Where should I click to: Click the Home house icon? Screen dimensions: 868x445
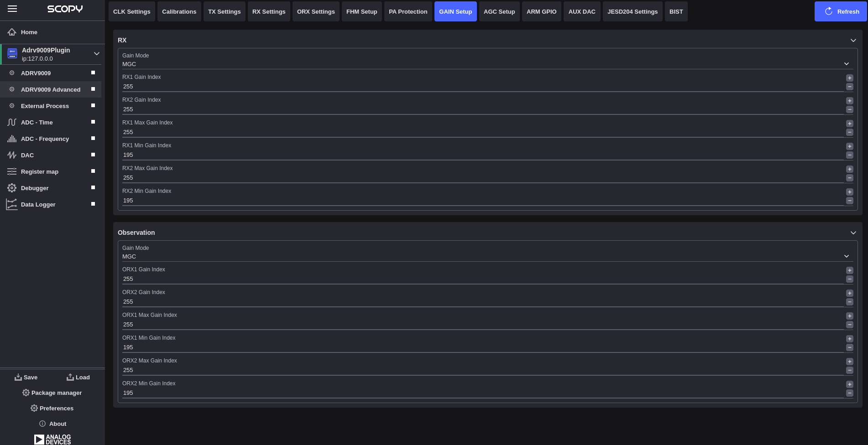point(12,32)
